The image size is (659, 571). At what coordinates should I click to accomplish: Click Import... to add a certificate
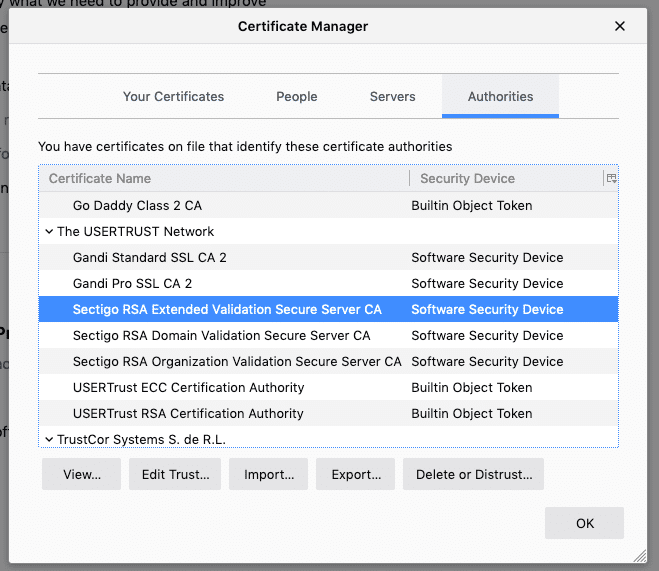(x=268, y=475)
